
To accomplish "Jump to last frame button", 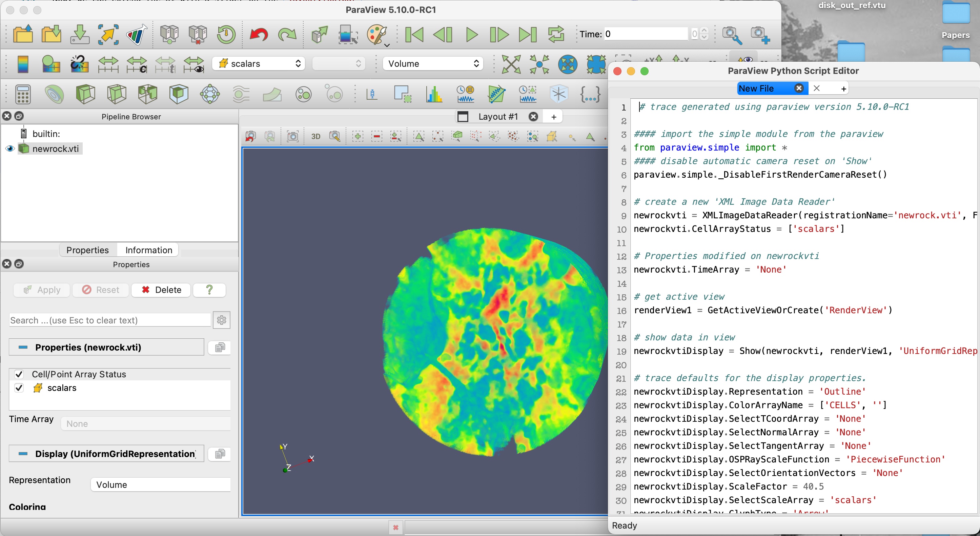I will click(x=528, y=35).
